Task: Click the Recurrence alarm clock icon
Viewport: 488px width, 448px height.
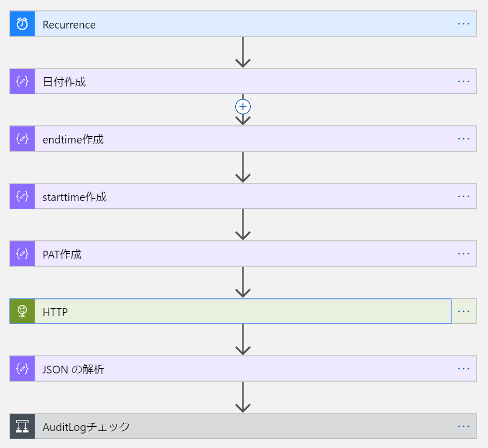Action: tap(22, 24)
